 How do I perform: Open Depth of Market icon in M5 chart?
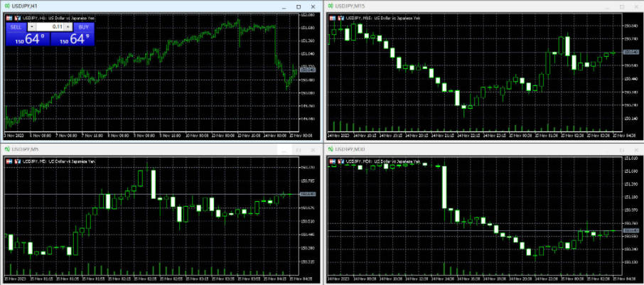(9, 161)
